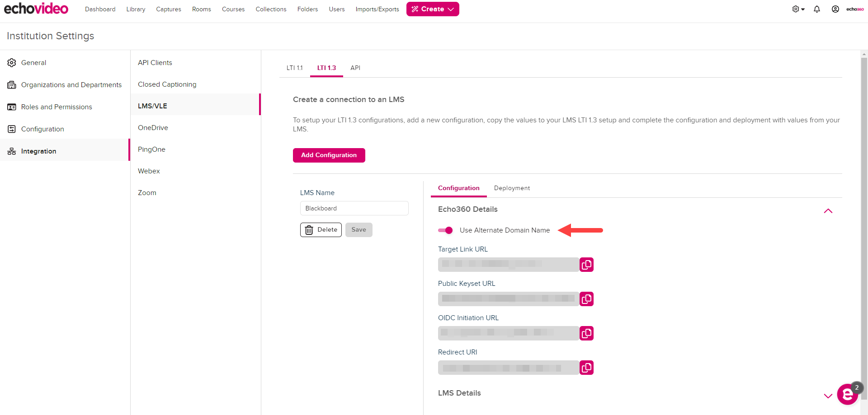868x415 pixels.
Task: Open Closed Captioning integration settings
Action: 196,84
